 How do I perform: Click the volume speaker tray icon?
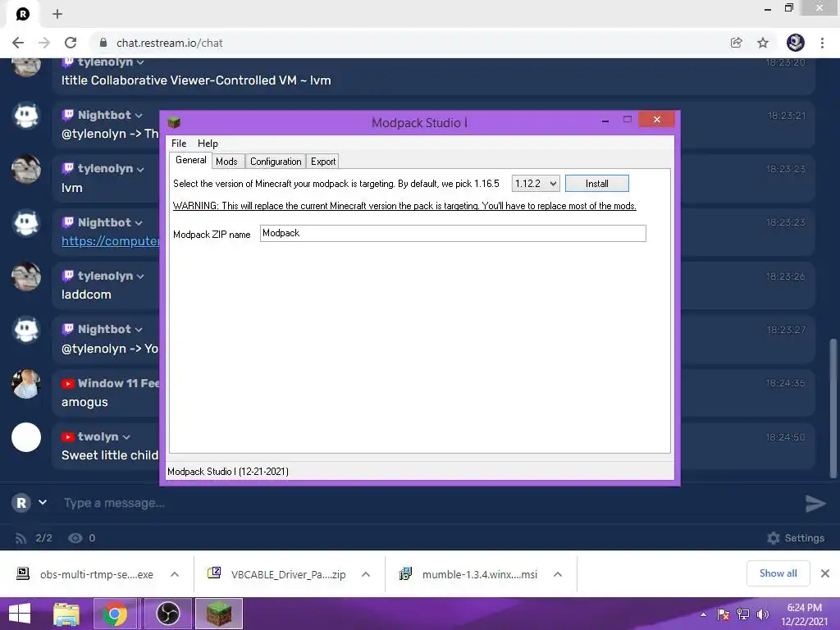[762, 614]
